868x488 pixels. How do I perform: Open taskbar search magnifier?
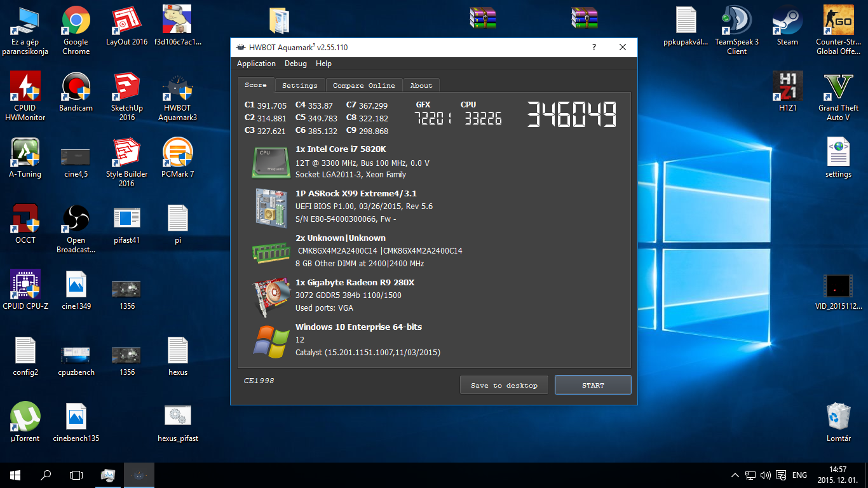click(x=46, y=475)
